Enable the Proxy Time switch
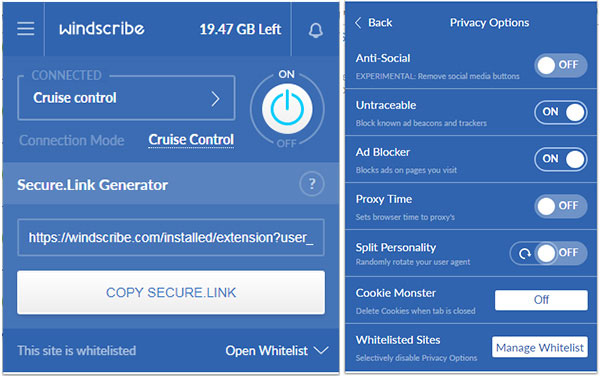 (x=561, y=206)
